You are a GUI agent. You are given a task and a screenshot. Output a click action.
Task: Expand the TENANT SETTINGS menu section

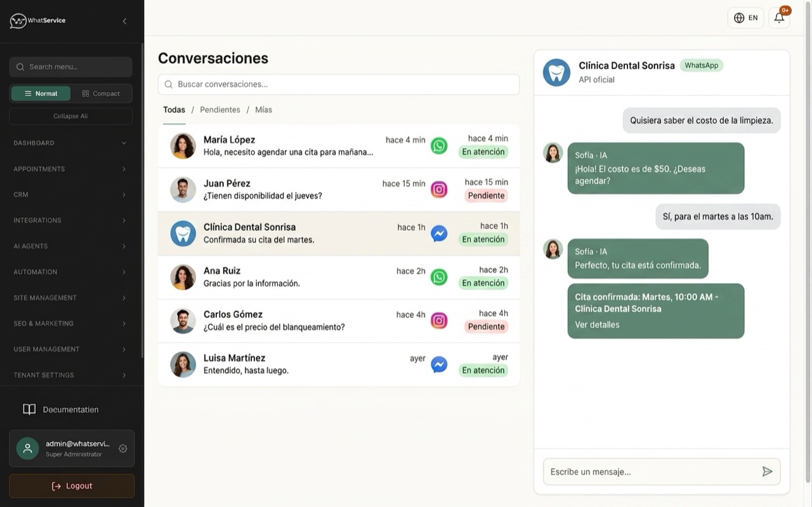click(x=70, y=375)
